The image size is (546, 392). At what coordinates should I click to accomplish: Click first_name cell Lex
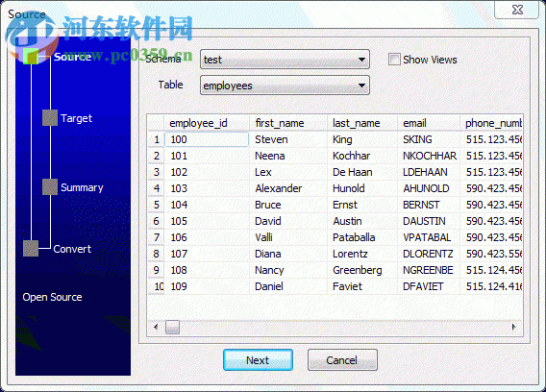[288, 172]
